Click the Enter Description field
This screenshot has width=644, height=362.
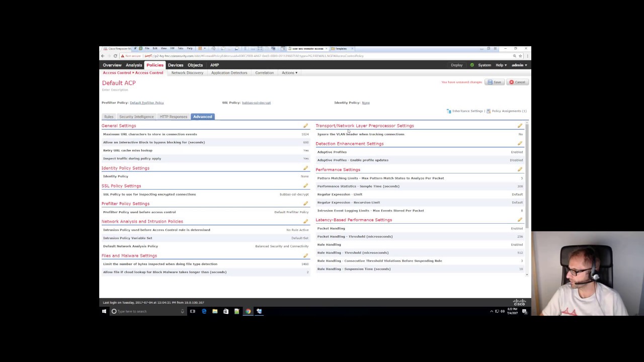point(115,90)
